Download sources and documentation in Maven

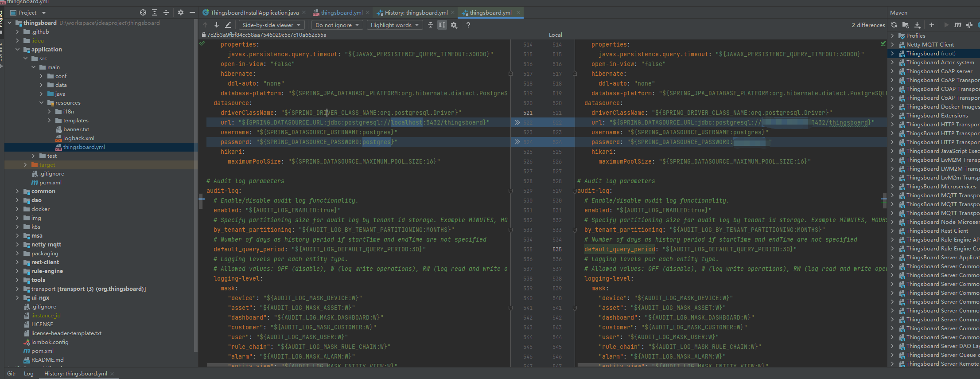coord(918,25)
